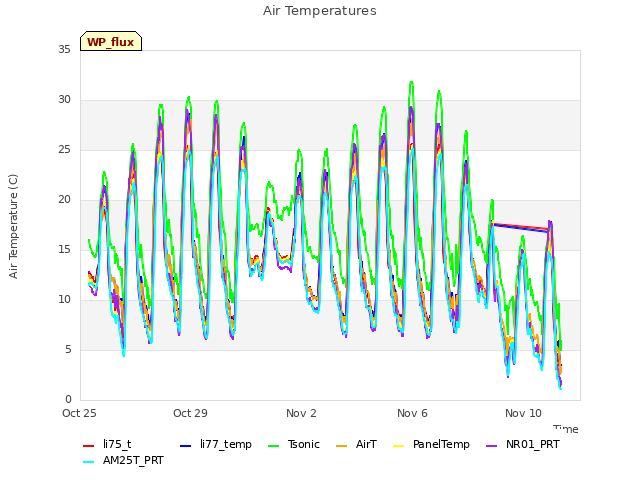Click the 25 y-axis tick label
The image size is (640, 480).
click(x=64, y=150)
